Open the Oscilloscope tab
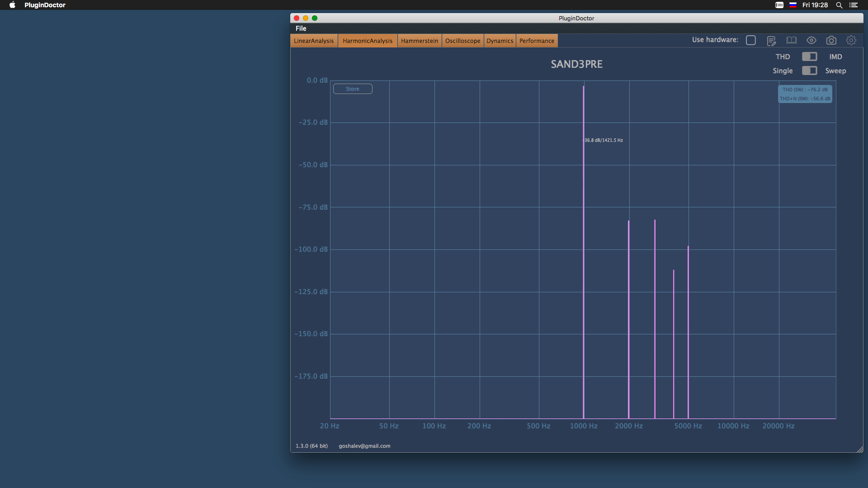This screenshot has width=868, height=488. 462,41
